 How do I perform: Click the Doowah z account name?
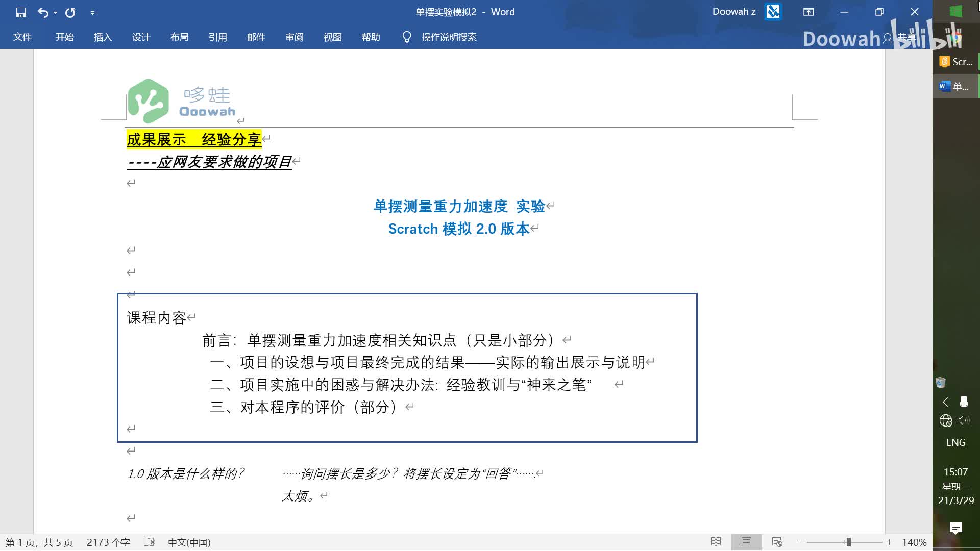(x=734, y=12)
